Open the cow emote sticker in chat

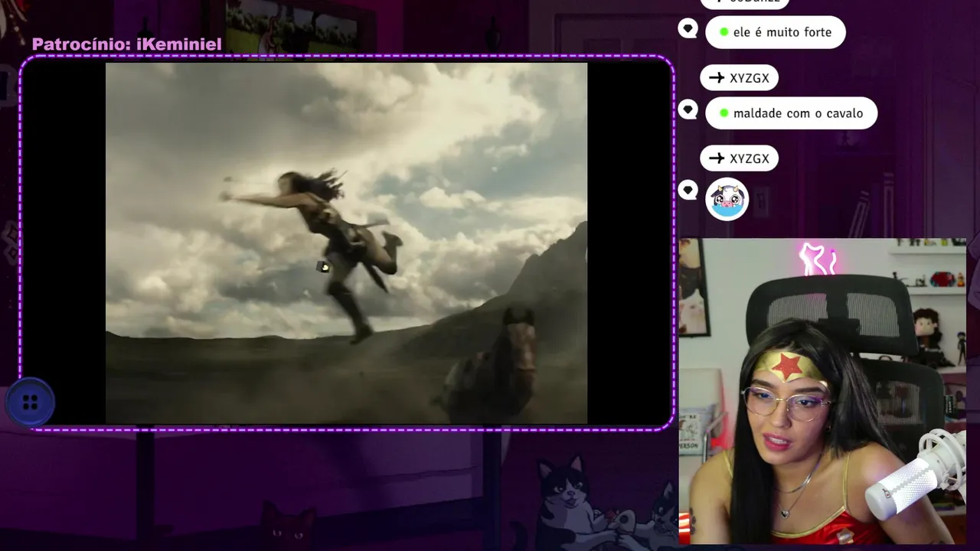[727, 199]
